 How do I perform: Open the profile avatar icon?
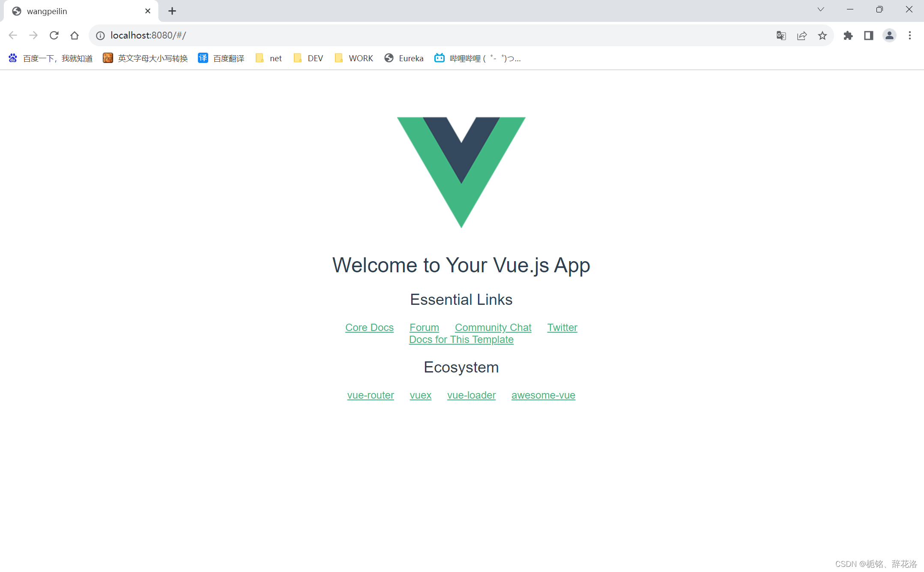click(889, 36)
